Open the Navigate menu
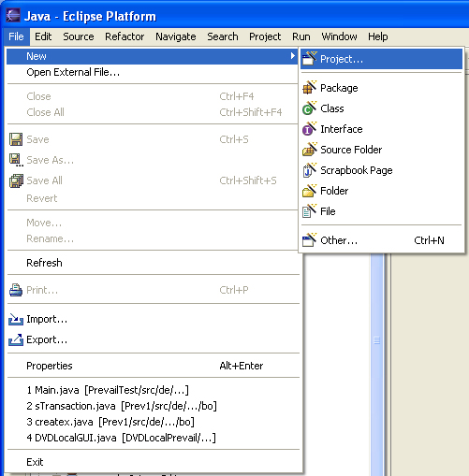The width and height of the screenshot is (469, 476). point(176,36)
